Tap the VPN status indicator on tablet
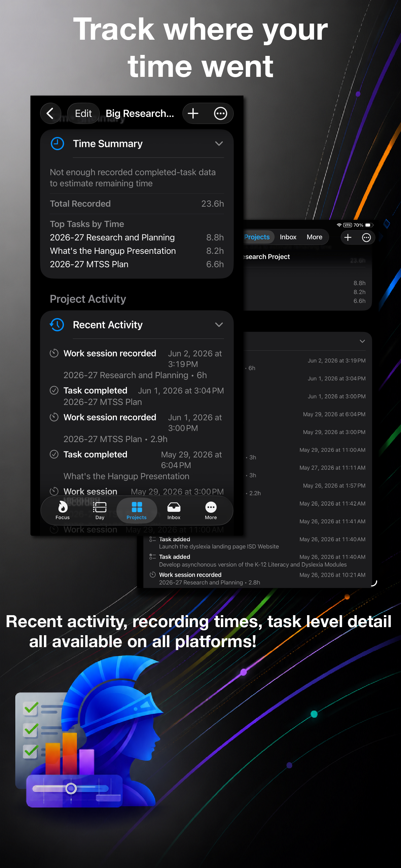401x868 pixels. (x=348, y=225)
